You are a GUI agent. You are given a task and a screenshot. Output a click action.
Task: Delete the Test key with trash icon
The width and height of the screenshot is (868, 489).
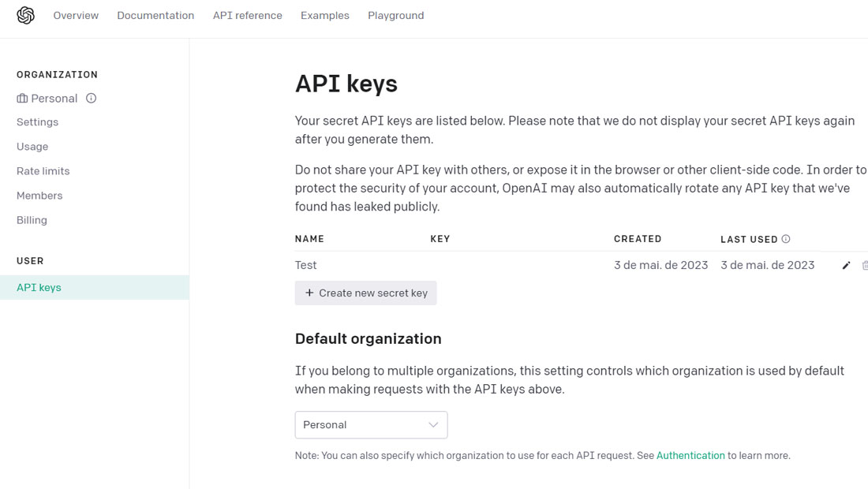point(865,266)
